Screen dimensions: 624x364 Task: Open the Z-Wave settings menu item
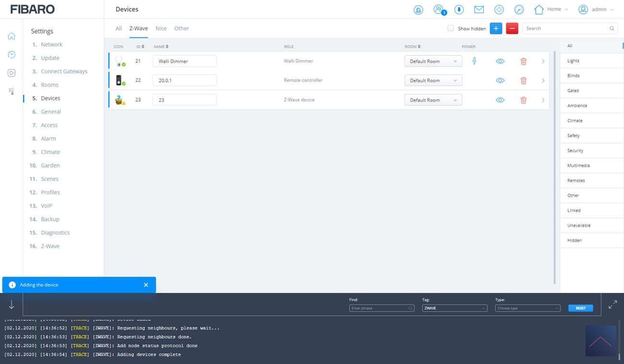pos(50,246)
